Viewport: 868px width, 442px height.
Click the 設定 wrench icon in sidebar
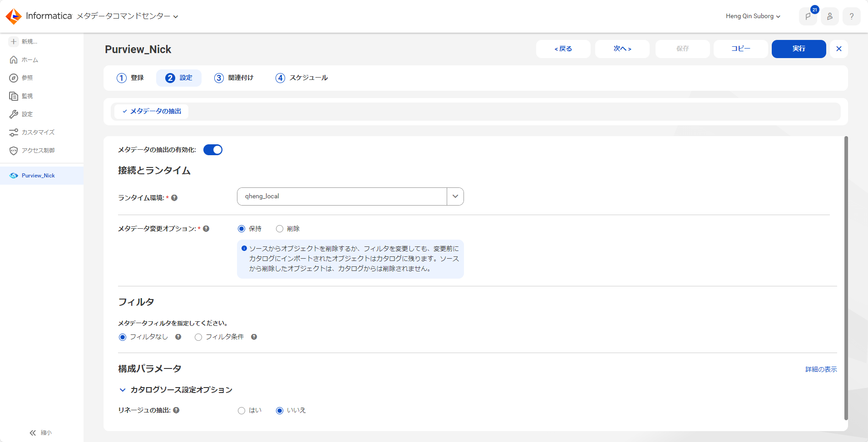pyautogui.click(x=14, y=114)
